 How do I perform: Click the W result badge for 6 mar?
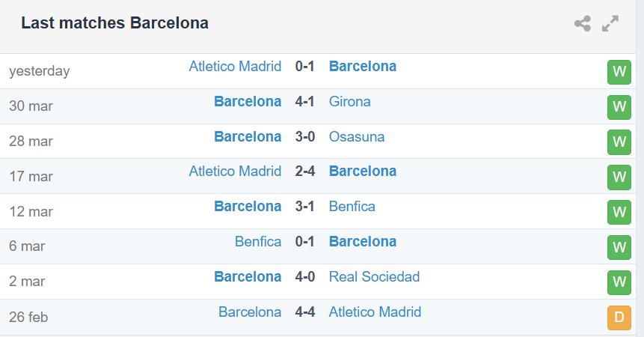click(x=619, y=247)
